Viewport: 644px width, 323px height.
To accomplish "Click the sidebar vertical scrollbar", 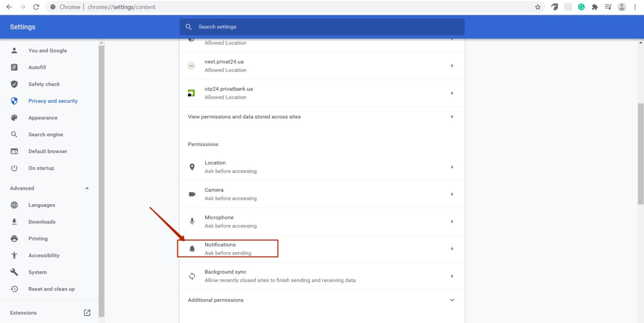I will 101,180.
